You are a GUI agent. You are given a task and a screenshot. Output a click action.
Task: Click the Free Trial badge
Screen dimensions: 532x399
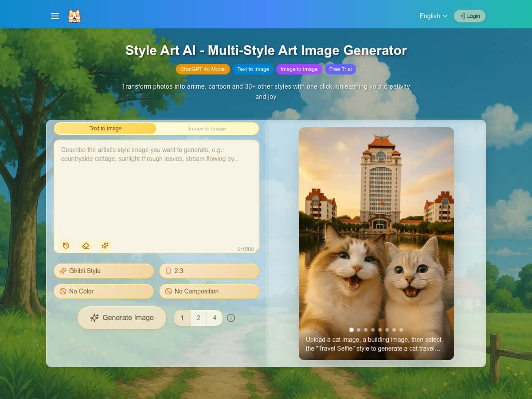pyautogui.click(x=340, y=69)
